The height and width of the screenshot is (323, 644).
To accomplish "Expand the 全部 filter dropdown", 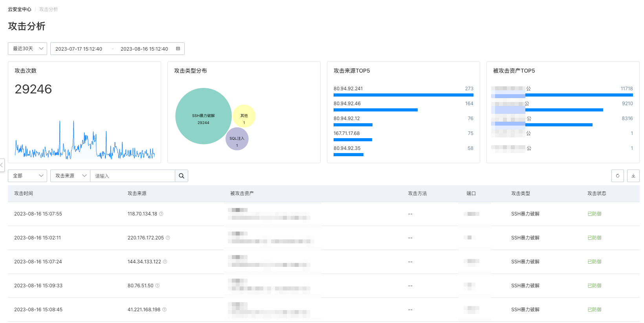I will (28, 176).
